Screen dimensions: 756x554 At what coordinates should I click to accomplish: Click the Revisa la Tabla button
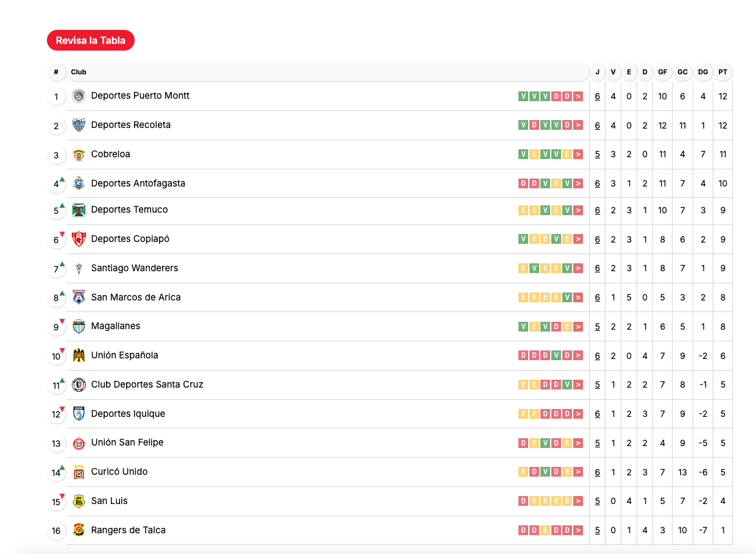tap(90, 40)
